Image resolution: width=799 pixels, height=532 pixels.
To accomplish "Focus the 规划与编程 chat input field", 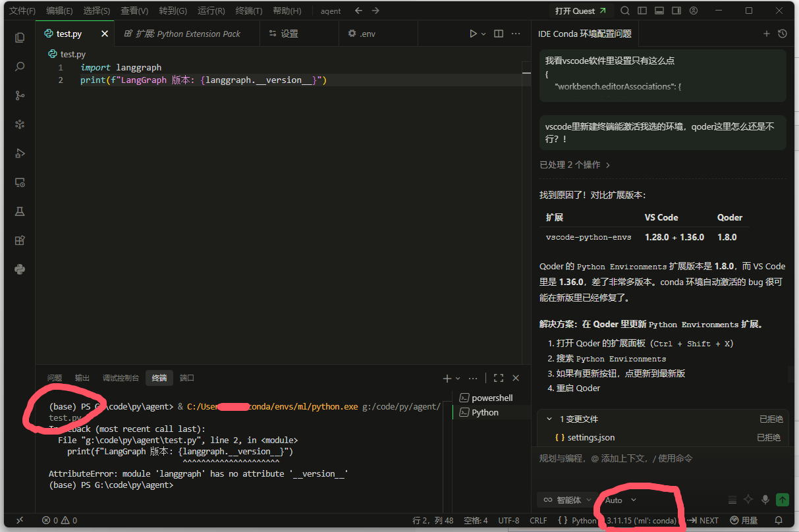I will point(663,458).
